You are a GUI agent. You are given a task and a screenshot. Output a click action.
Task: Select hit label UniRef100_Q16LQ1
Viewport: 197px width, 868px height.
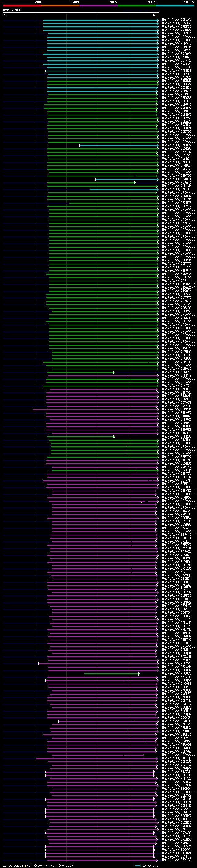point(177,470)
